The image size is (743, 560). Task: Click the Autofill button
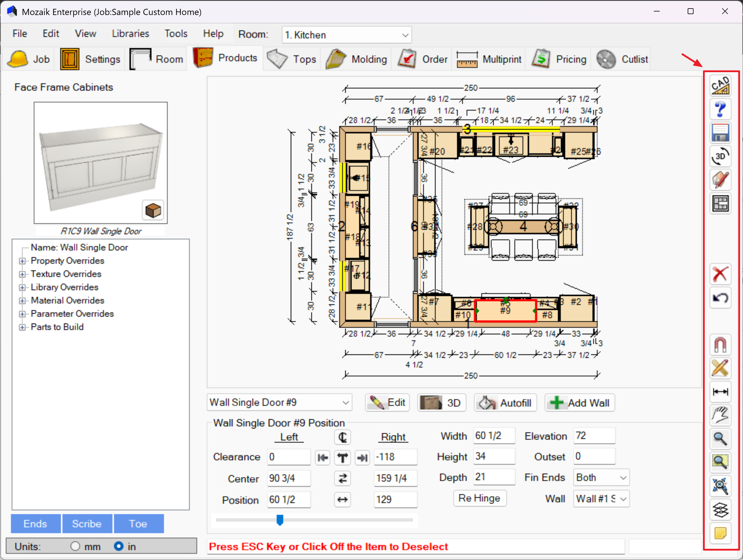coord(505,403)
